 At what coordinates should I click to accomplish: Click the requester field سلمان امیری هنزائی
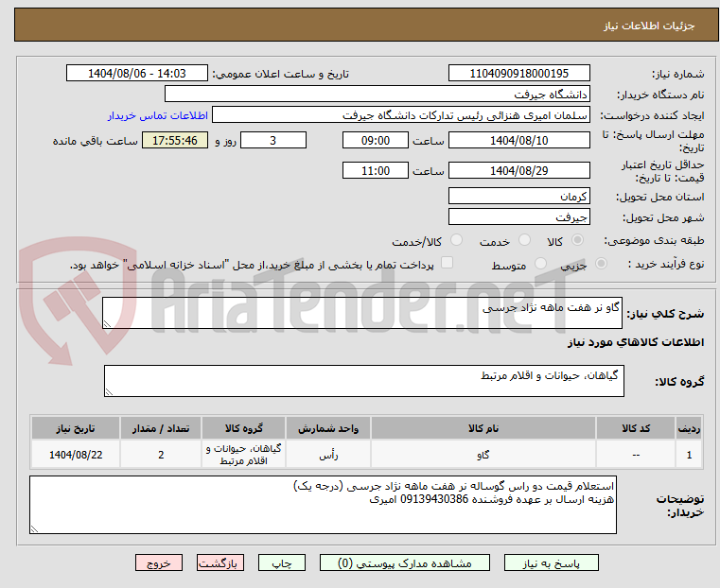[x=401, y=115]
